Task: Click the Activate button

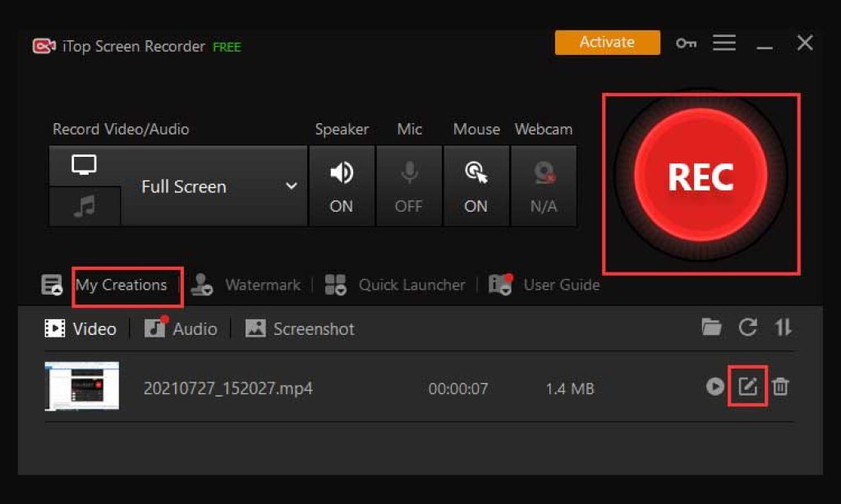Action: coord(607,43)
